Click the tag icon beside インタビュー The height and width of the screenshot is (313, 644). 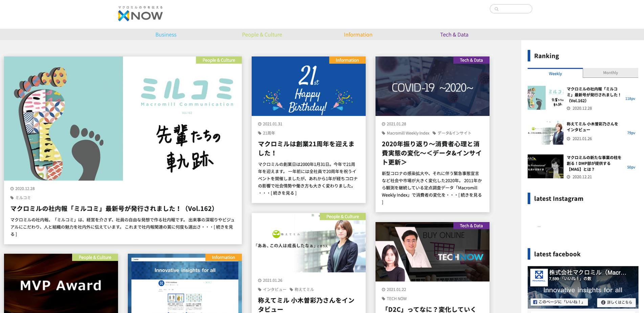tap(260, 290)
